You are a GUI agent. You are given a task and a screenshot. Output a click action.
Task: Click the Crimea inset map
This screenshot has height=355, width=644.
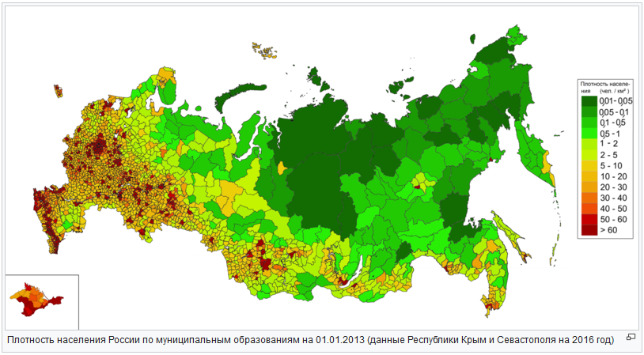[36, 300]
